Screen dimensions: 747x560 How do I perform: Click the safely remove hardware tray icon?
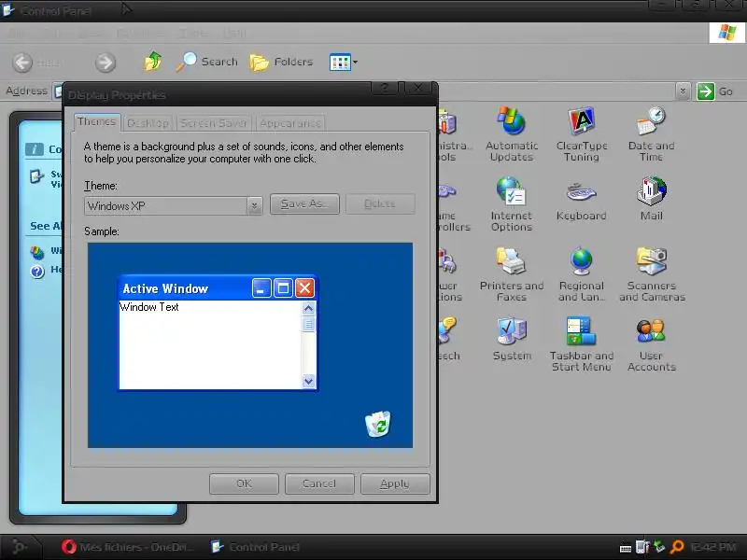click(x=659, y=547)
